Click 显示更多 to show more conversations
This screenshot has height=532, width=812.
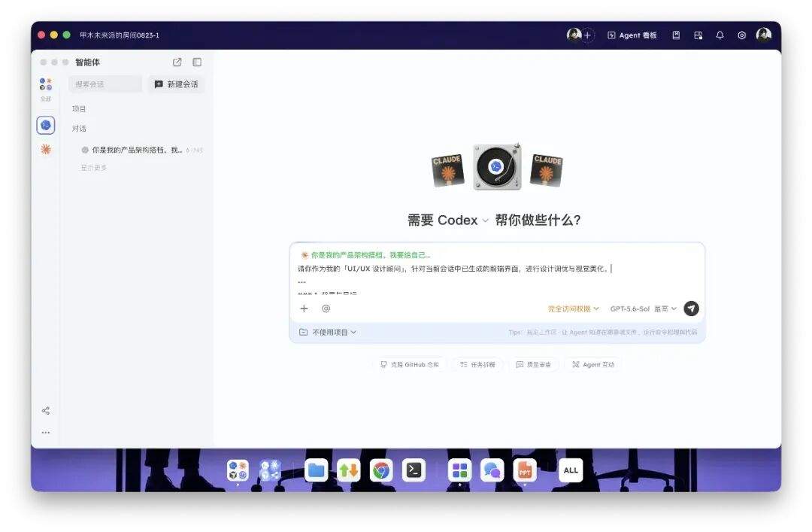coord(94,168)
